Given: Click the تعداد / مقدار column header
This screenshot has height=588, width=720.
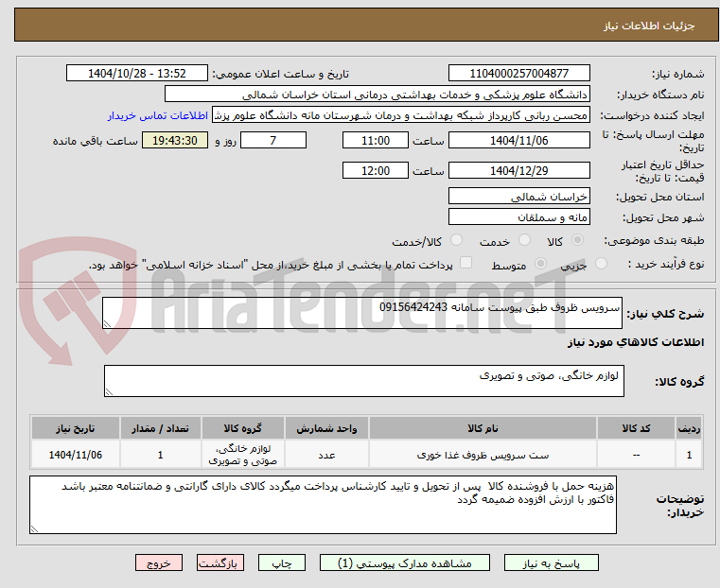Looking at the screenshot, I should [x=160, y=428].
